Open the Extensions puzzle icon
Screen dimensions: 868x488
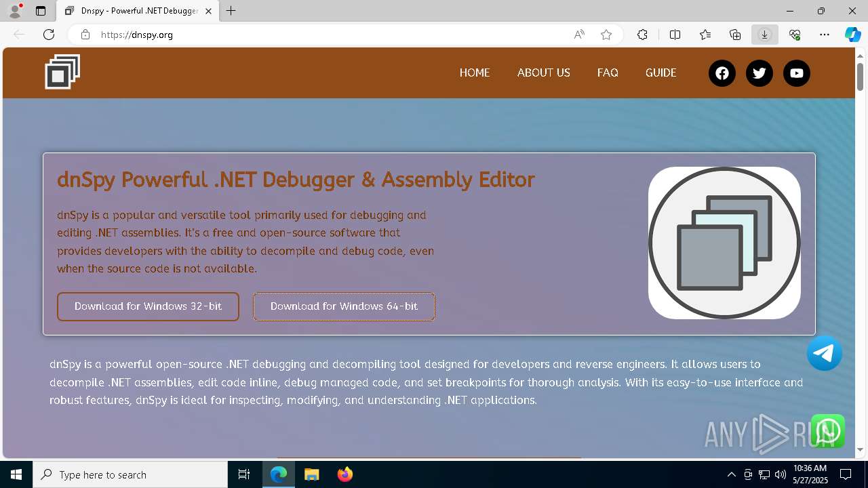[642, 35]
